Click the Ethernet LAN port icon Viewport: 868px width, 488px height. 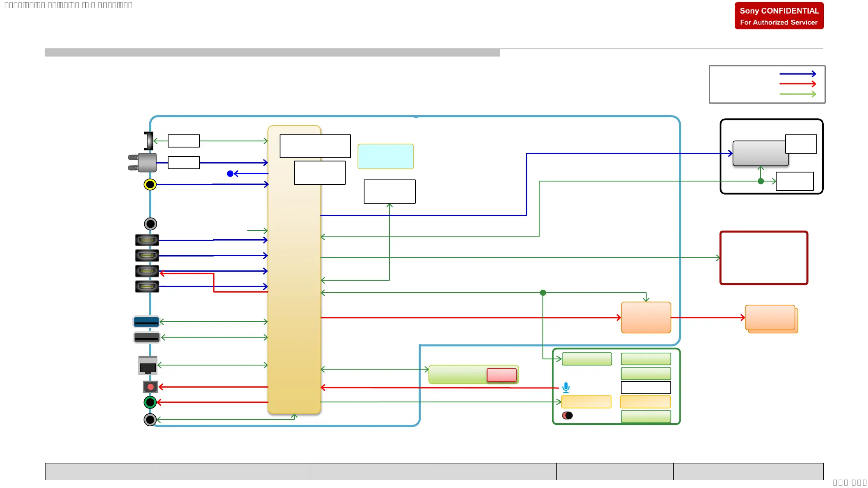point(148,365)
